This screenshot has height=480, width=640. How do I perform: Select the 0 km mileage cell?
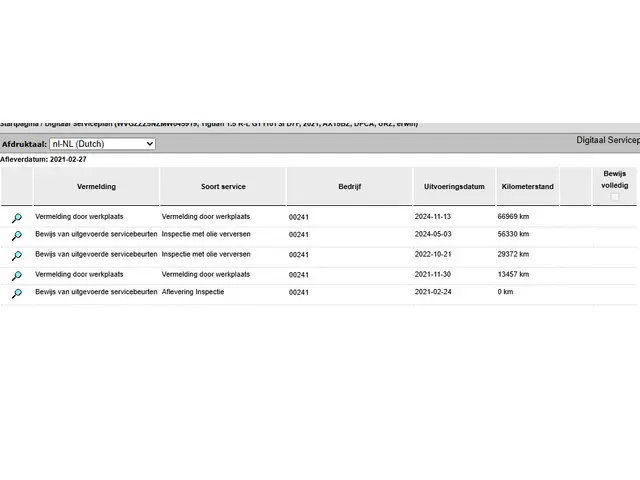[x=505, y=293]
